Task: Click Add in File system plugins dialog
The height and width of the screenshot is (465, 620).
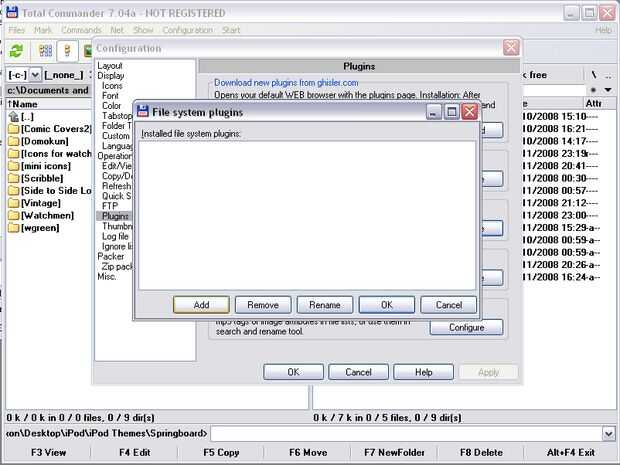Action: (201, 305)
